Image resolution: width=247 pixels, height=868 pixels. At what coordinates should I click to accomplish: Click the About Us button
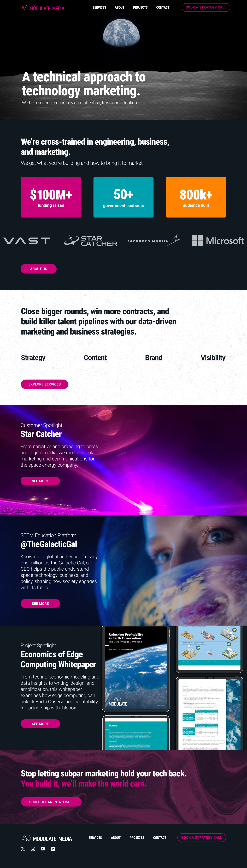coord(38,269)
